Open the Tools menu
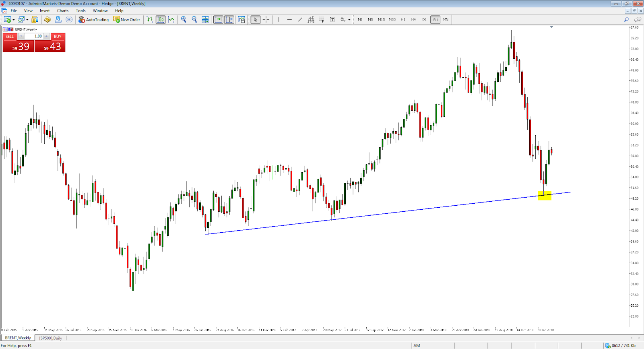644x349 pixels. point(80,11)
